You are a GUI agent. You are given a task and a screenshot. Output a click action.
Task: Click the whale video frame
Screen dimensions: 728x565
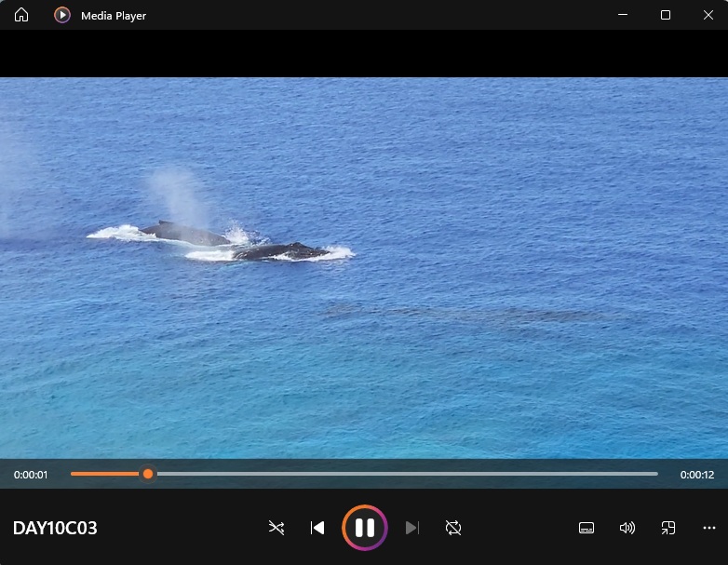coord(363,270)
